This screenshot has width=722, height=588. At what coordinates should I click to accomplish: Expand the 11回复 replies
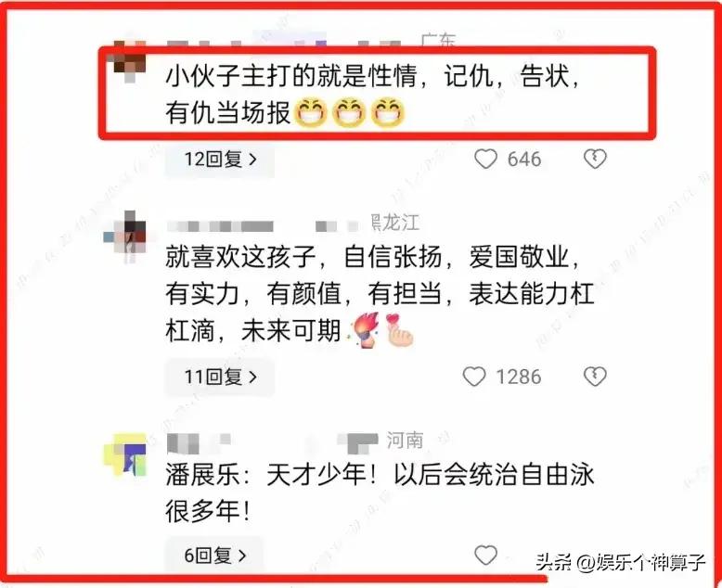(220, 377)
